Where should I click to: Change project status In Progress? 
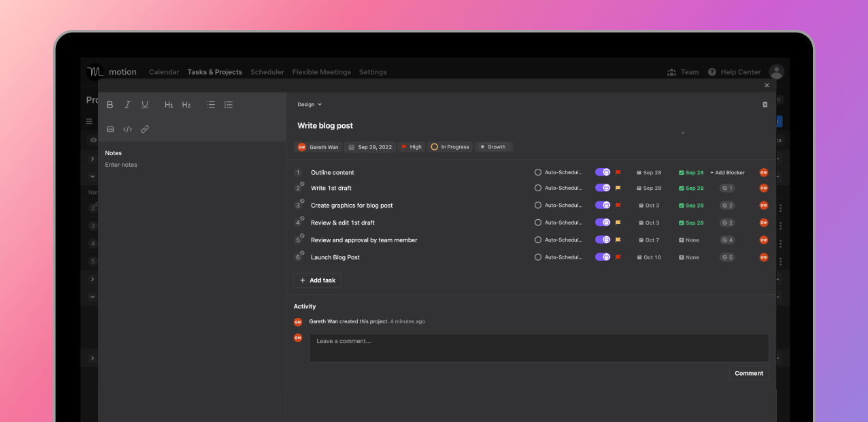pos(450,147)
